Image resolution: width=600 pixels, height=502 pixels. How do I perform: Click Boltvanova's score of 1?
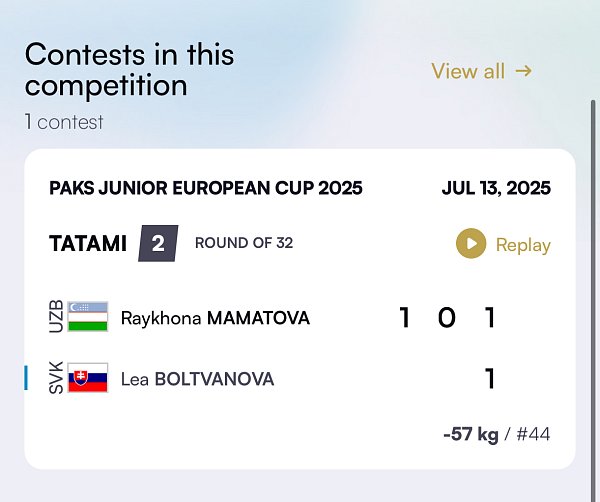click(490, 379)
